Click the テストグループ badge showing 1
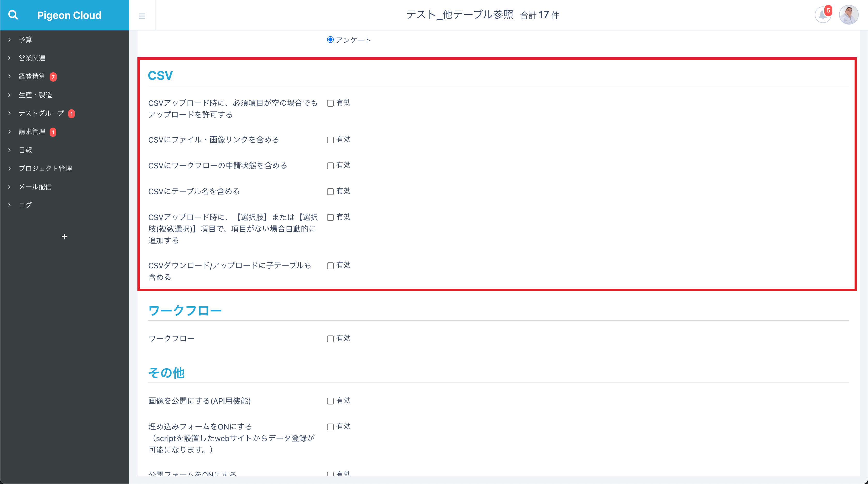The width and height of the screenshot is (868, 484). 72,114
